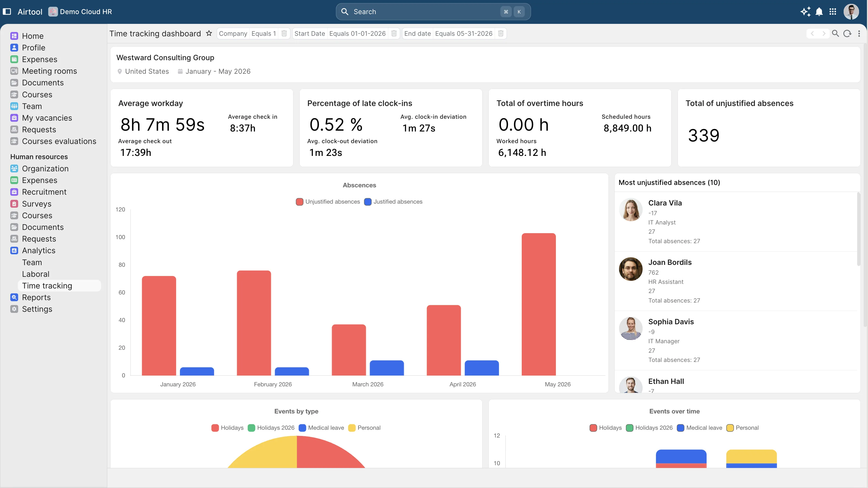The height and width of the screenshot is (488, 868).
Task: Open the dashboard more options menu
Action: click(x=859, y=33)
